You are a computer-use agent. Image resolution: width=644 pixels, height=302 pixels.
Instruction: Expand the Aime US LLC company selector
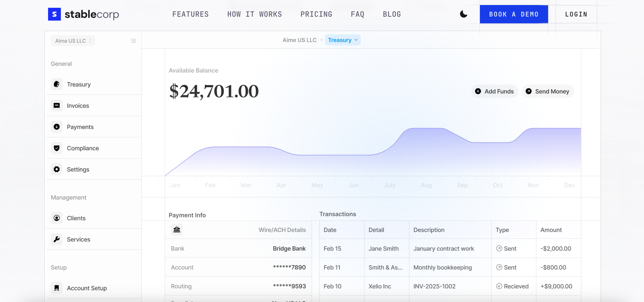tap(73, 41)
